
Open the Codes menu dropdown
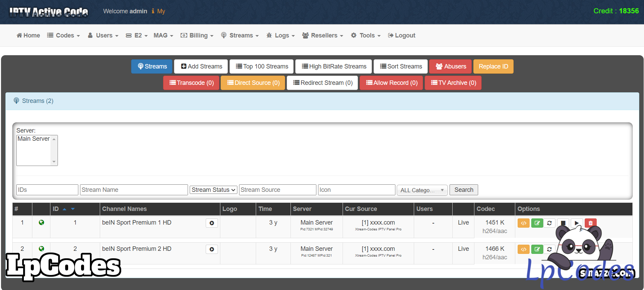64,35
